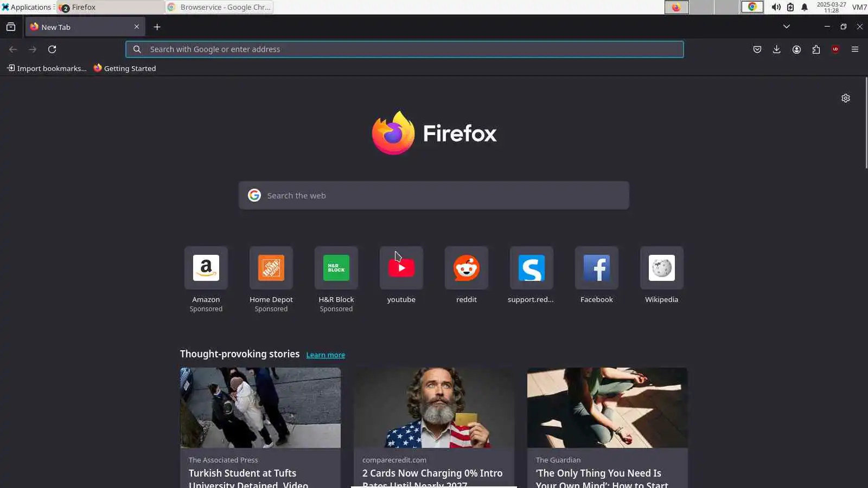
Task: Click the '2 Cards Now Charging 0% Intro' headline
Action: [x=432, y=478]
